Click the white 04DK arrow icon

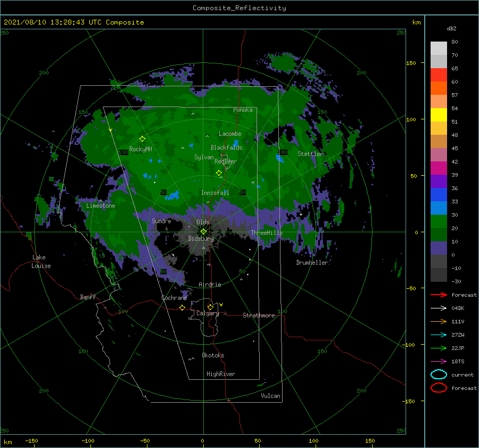pos(439,308)
